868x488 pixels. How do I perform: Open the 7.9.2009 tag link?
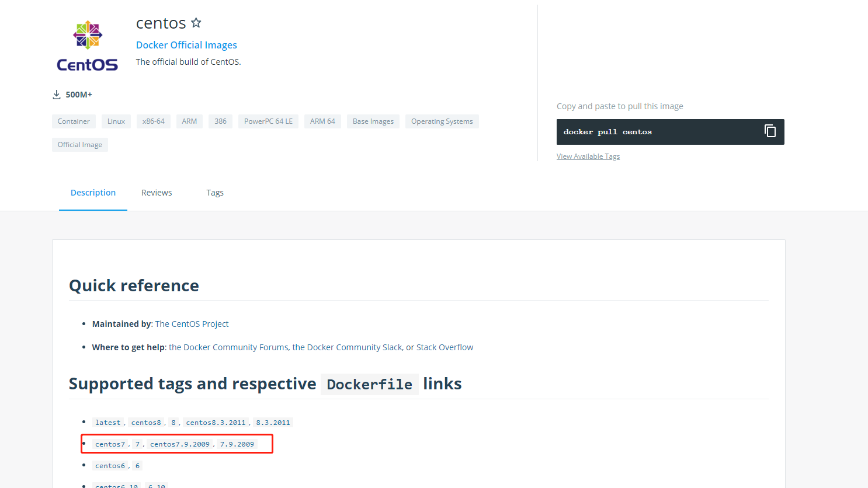tap(237, 444)
